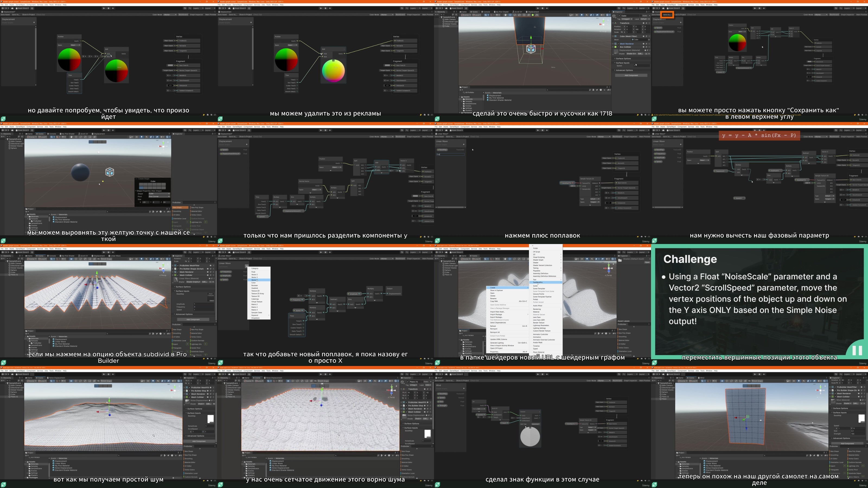Select Move tool in the Create context-menu frame

pyautogui.click(x=510, y=259)
